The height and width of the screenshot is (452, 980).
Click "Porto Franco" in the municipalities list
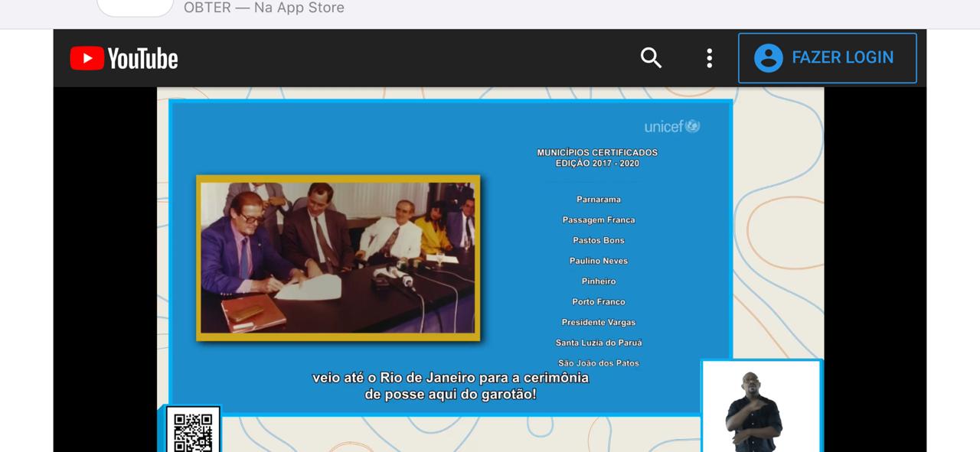pos(599,302)
